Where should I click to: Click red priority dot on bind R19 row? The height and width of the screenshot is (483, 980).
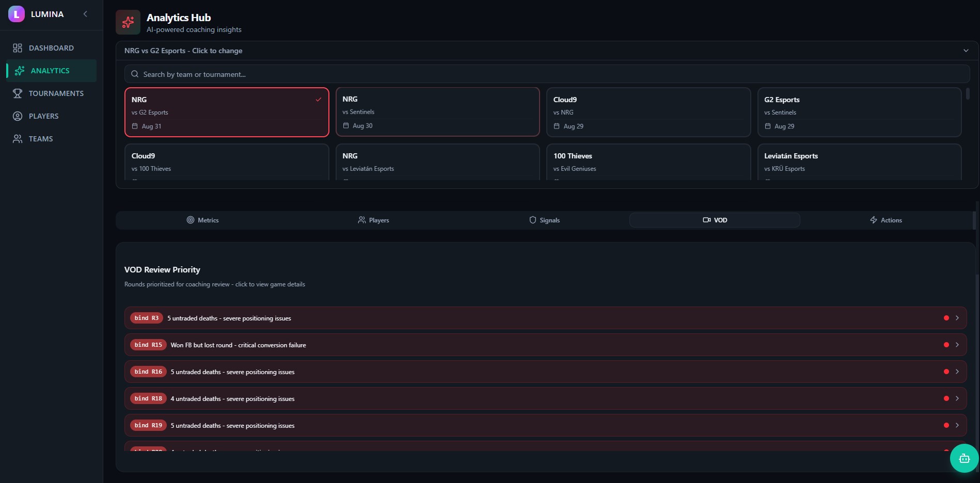click(x=946, y=425)
